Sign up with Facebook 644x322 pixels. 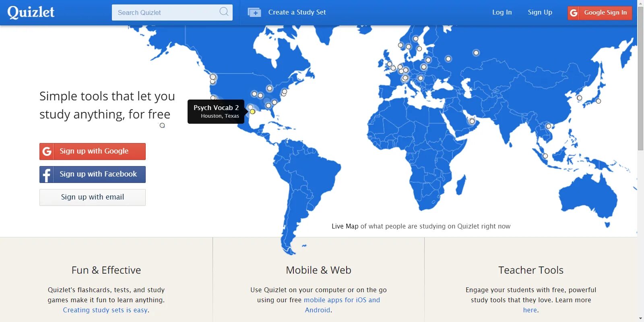click(x=93, y=175)
